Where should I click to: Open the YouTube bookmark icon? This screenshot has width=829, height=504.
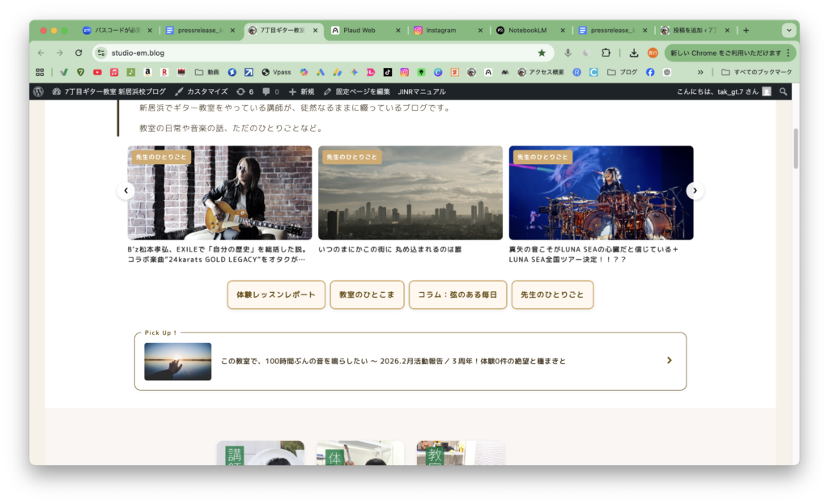point(97,72)
